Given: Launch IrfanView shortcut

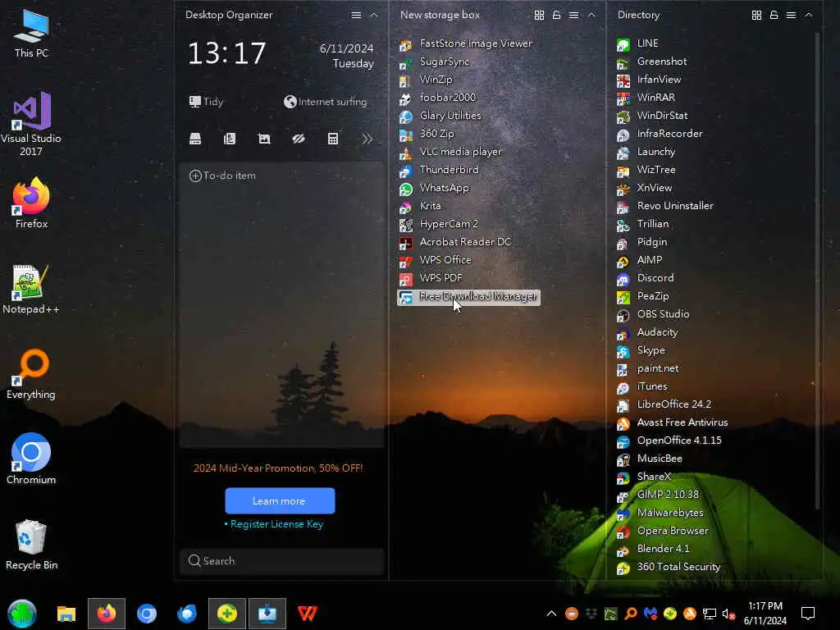Looking at the screenshot, I should 649,80.
